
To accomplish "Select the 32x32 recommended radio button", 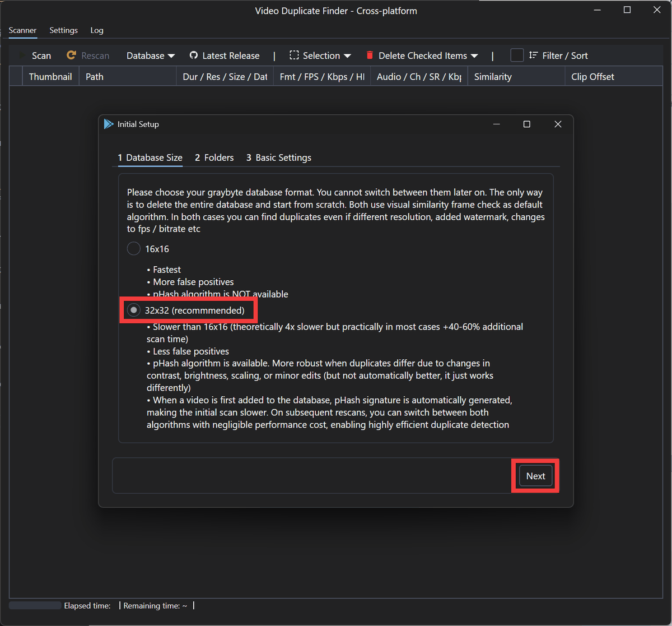I will point(134,310).
